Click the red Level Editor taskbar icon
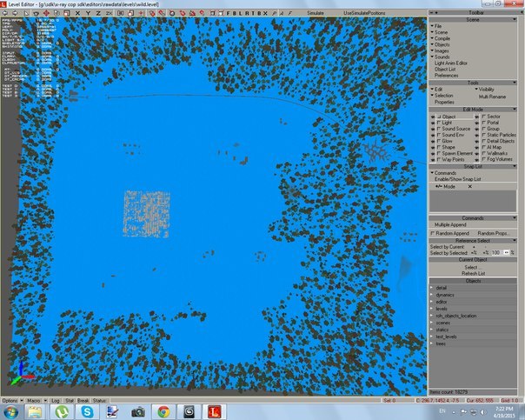 [x=215, y=411]
